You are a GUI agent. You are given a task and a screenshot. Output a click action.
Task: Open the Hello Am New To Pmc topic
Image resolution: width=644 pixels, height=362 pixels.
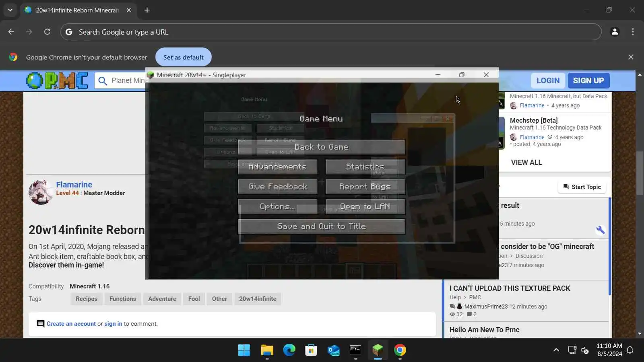coord(484,330)
